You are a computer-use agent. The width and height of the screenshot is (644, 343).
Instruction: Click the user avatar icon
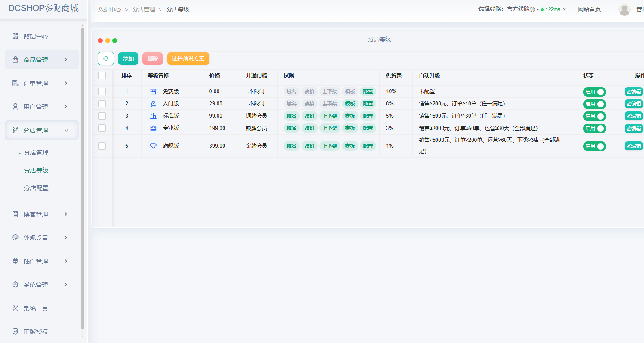[x=625, y=10]
